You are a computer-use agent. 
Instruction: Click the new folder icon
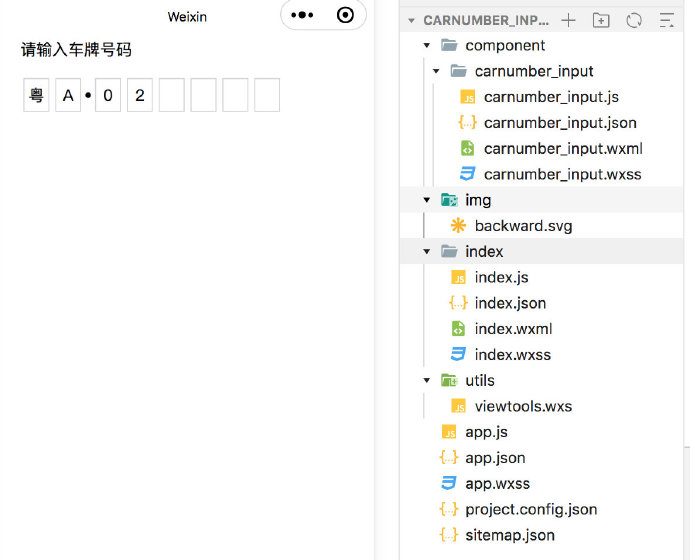[x=601, y=20]
